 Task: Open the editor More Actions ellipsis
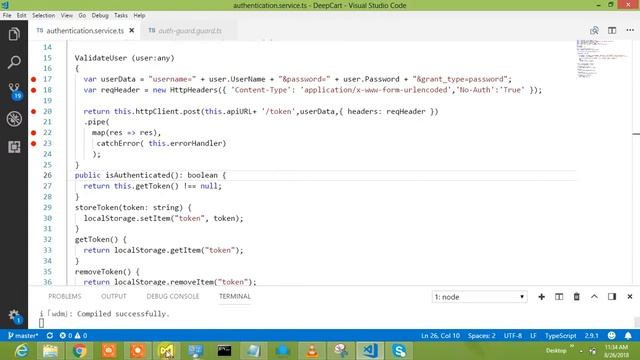coord(630,30)
